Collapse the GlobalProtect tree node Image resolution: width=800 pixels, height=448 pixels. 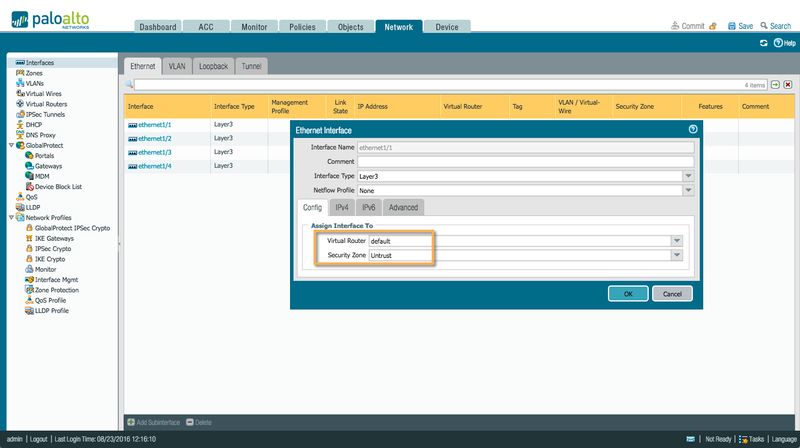[x=10, y=145]
